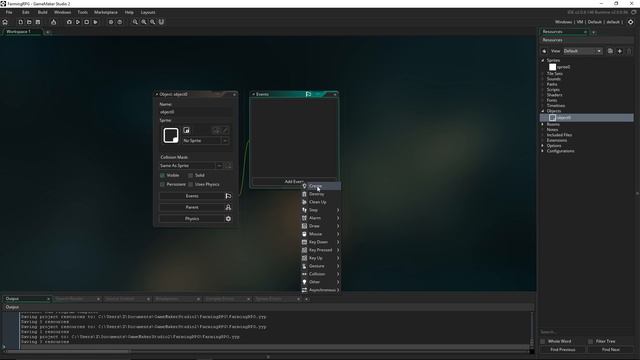The height and width of the screenshot is (360, 640).
Task: Click the Events button in Object editor
Action: point(196,196)
